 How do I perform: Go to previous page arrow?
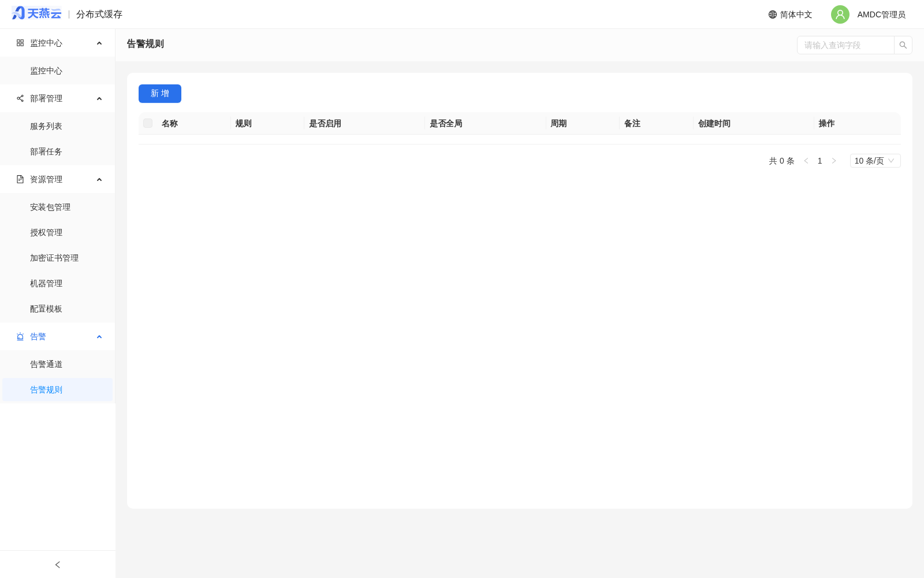[806, 161]
